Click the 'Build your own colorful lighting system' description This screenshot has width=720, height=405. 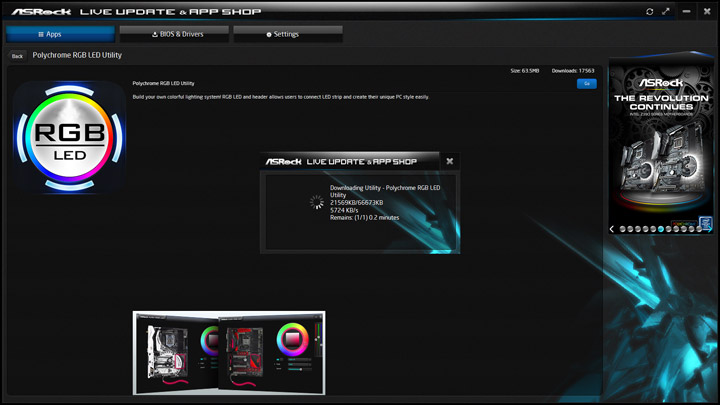coord(281,97)
